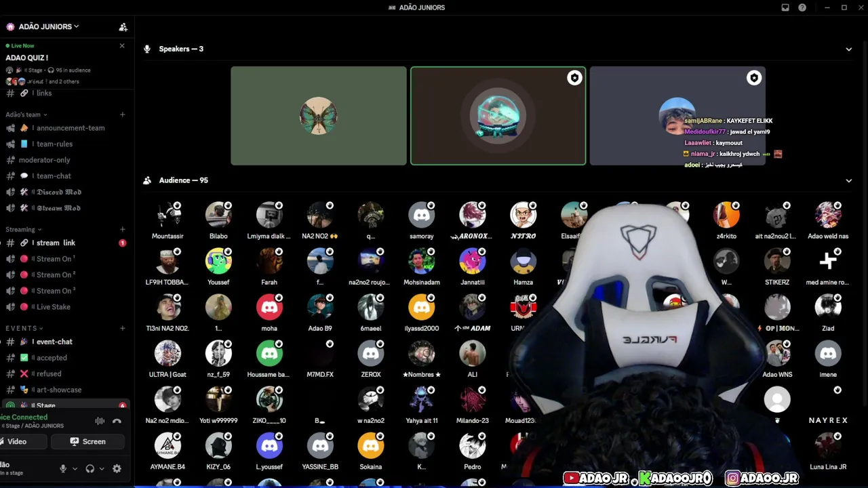Open imene's audience avatar
This screenshot has height=488, width=868.
828,353
